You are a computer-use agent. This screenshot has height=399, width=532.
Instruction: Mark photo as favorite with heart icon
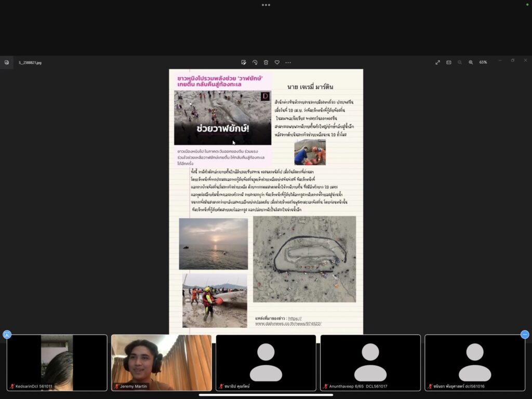(x=277, y=62)
